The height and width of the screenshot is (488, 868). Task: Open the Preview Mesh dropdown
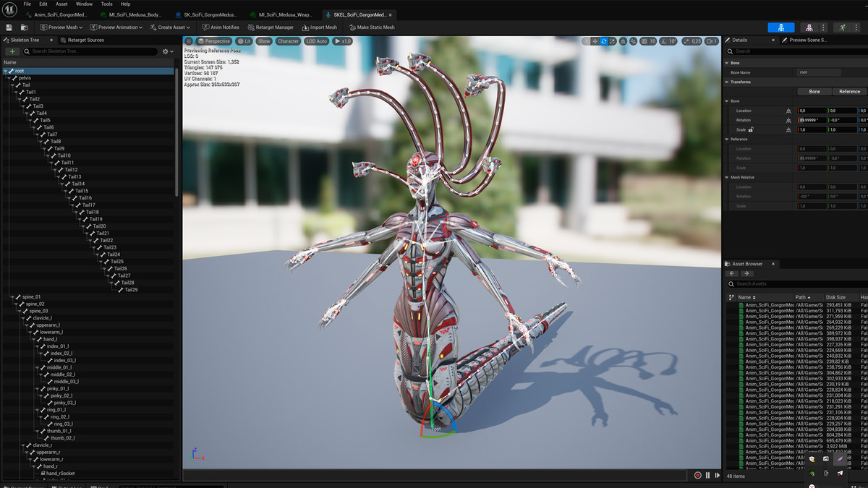[x=61, y=27]
